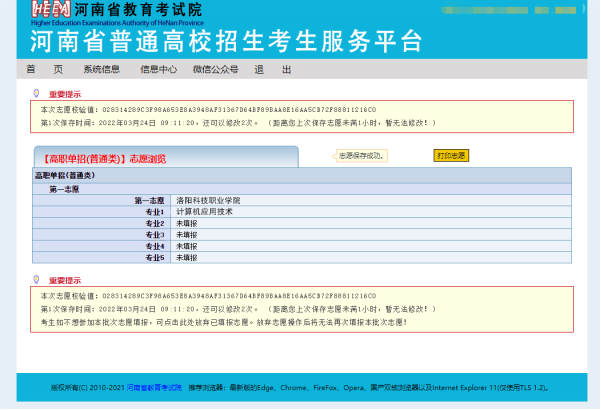Open the 系统信息 menu

101,69
